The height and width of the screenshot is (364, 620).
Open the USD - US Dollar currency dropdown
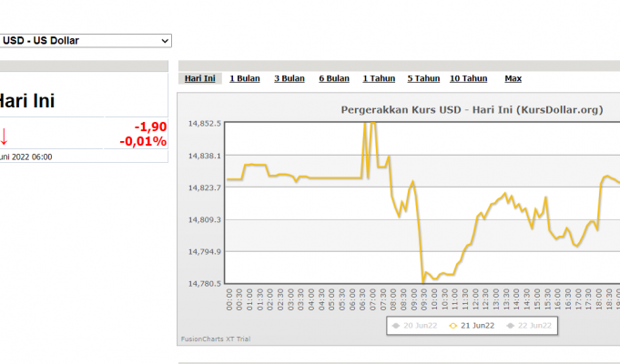click(x=86, y=41)
